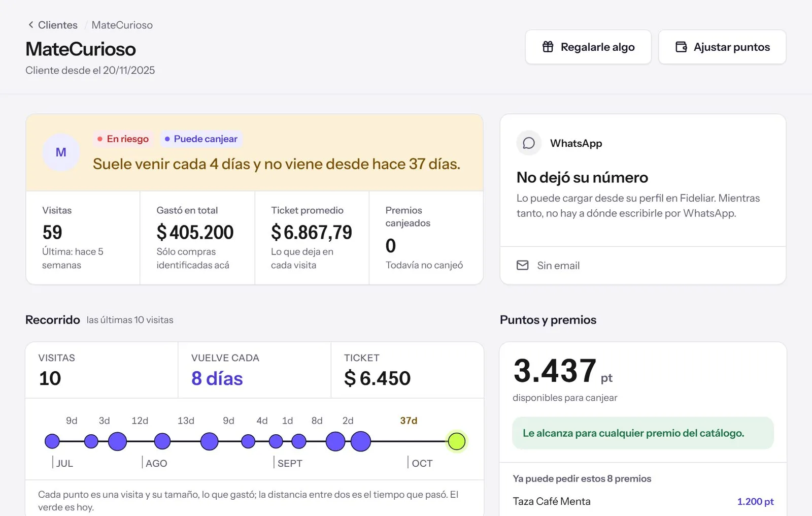Click the last purple visit dot before 37d gap
The width and height of the screenshot is (812, 516).
(x=361, y=441)
